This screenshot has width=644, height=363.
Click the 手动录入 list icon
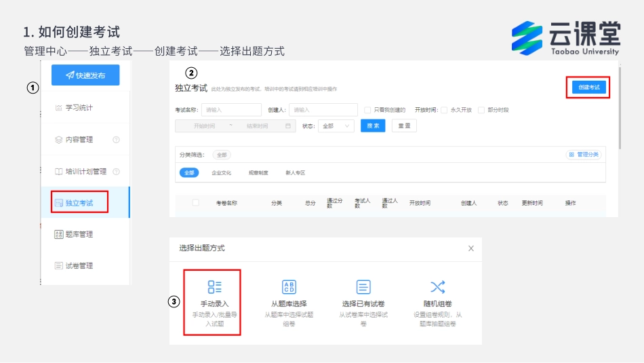[214, 287]
